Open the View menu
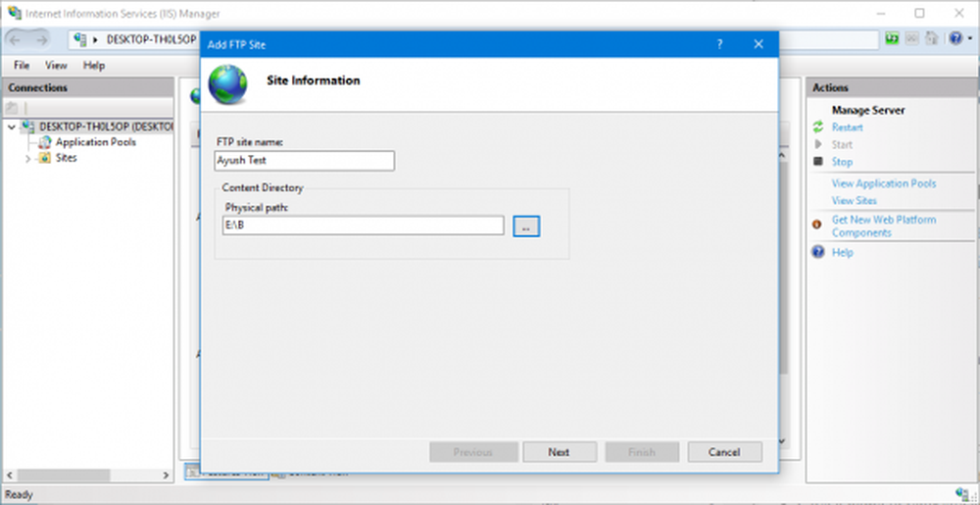Viewport: 980px width, 505px height. pos(57,66)
